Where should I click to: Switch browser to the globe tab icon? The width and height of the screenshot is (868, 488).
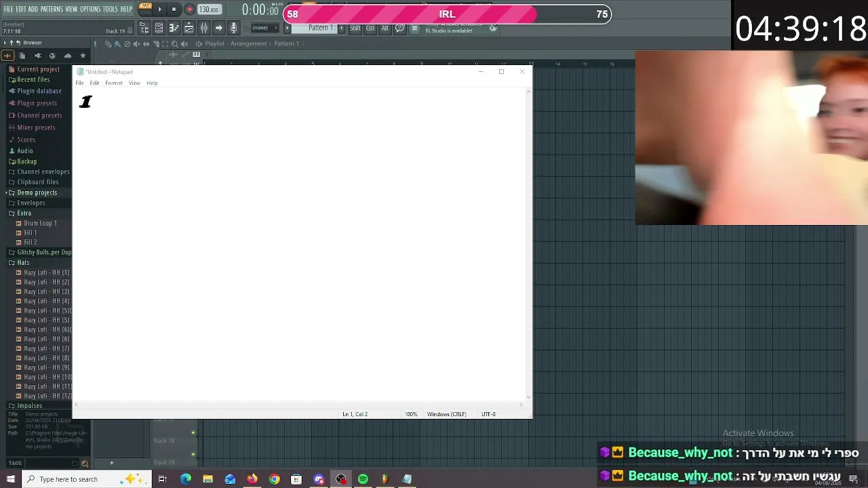[52, 56]
